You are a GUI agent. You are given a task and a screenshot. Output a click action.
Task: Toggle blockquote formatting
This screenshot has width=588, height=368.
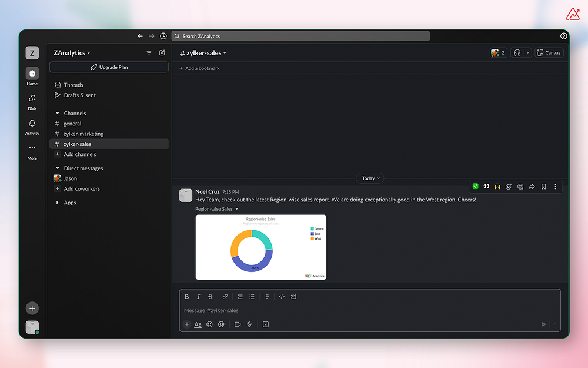pyautogui.click(x=266, y=297)
